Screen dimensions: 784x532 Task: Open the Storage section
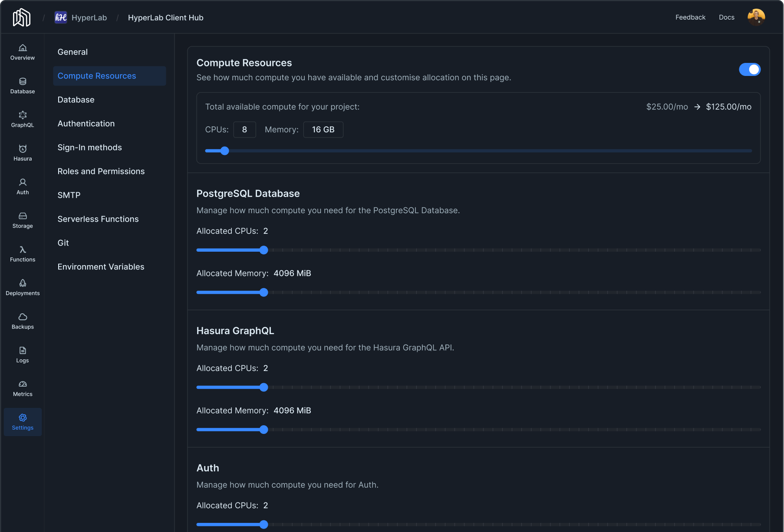23,220
